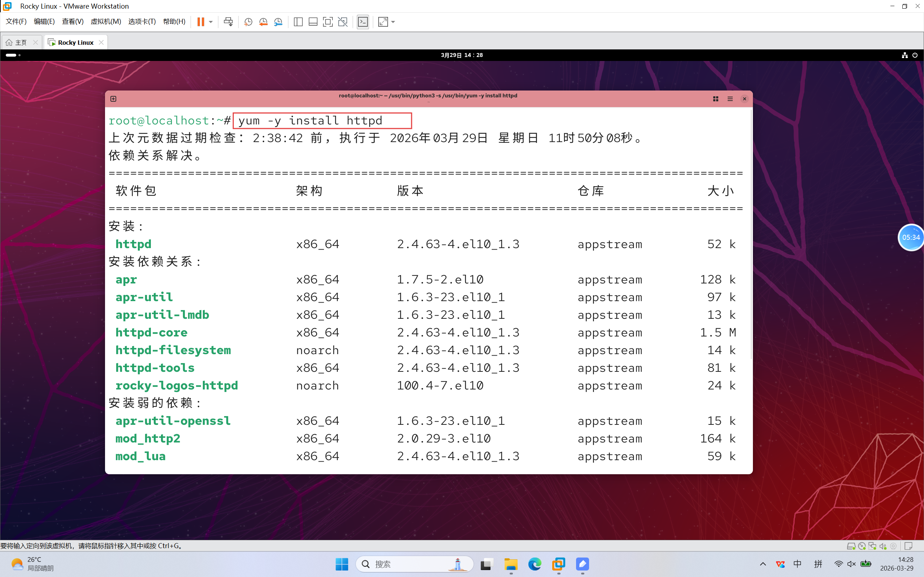
Task: Click Send Ctrl+Alt+Del icon
Action: (228, 22)
